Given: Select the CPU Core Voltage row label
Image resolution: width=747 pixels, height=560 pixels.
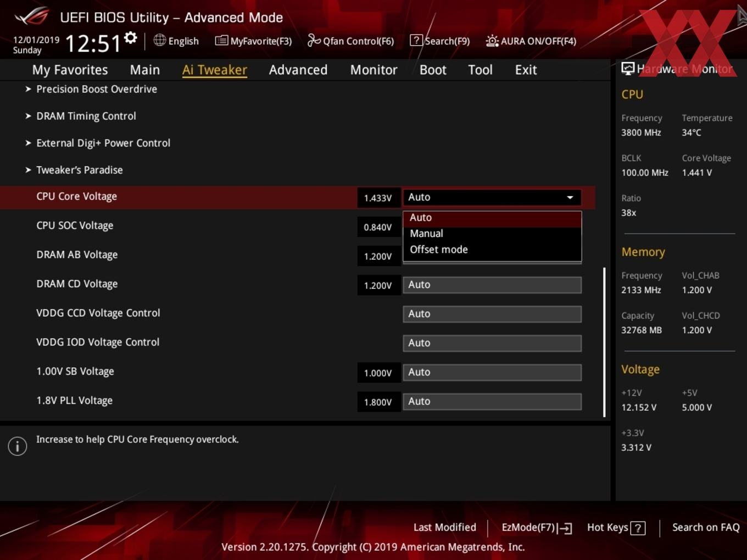Looking at the screenshot, I should [76, 197].
